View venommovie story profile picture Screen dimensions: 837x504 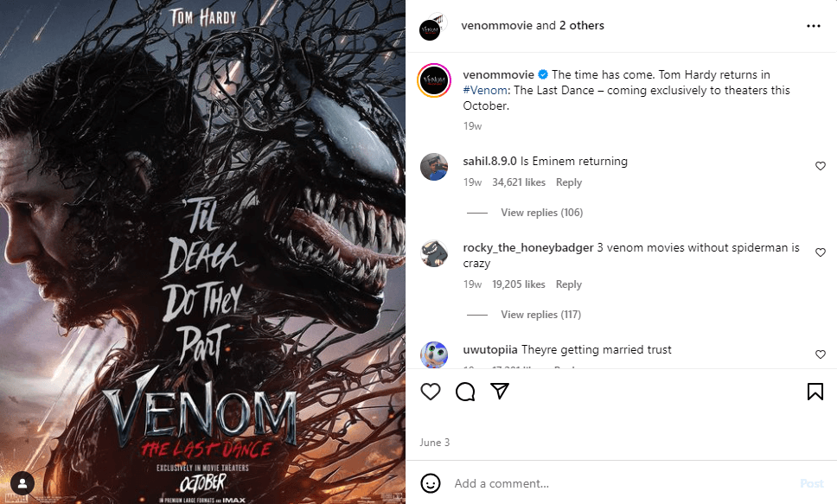click(434, 80)
